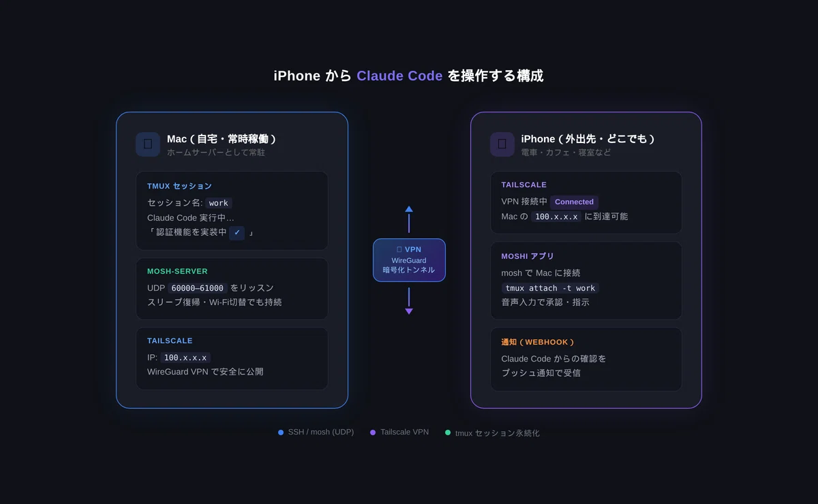Click the 'MOSHI アプリ' heading

(528, 256)
